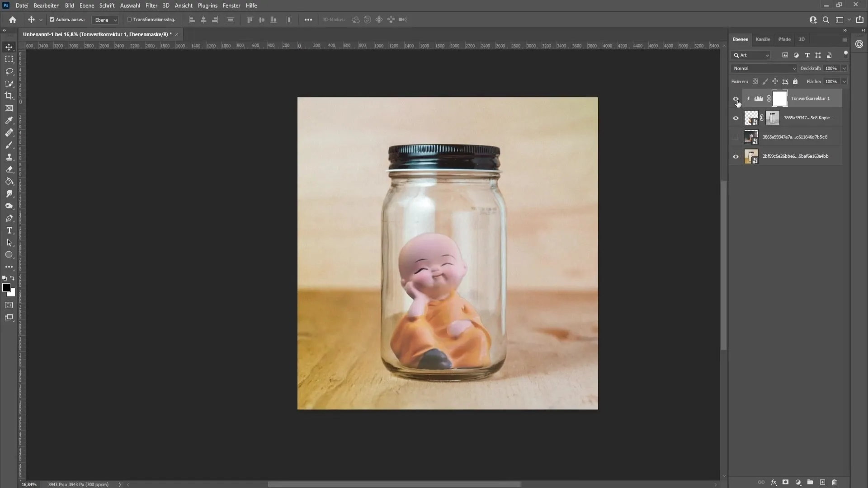868x488 pixels.
Task: Create new adjustment layer
Action: pyautogui.click(x=798, y=483)
